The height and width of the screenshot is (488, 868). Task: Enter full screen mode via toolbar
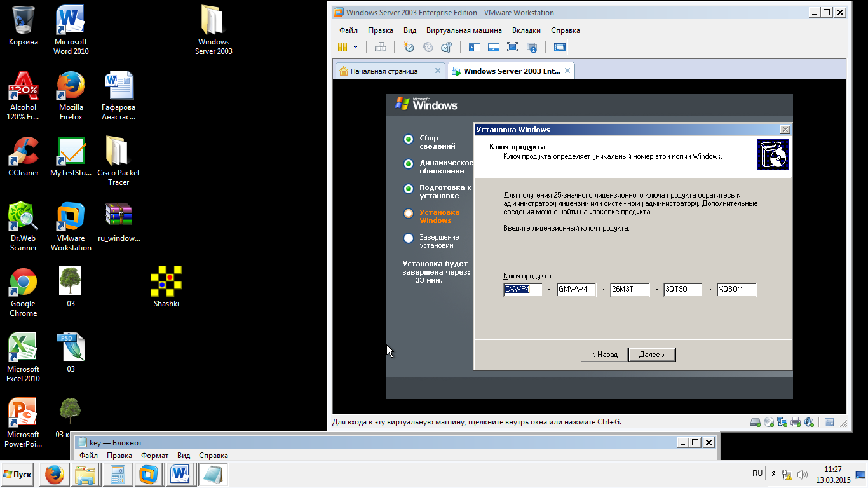pyautogui.click(x=513, y=47)
